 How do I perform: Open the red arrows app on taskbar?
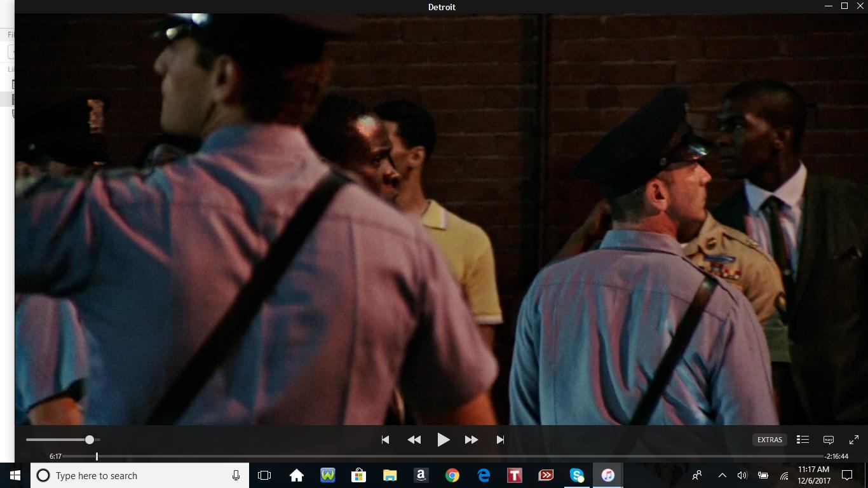pyautogui.click(x=545, y=475)
